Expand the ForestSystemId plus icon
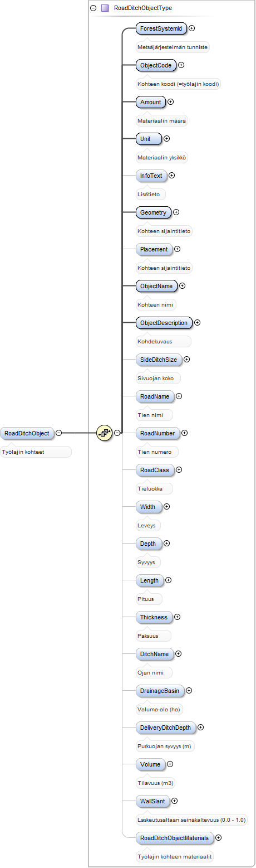 click(192, 28)
